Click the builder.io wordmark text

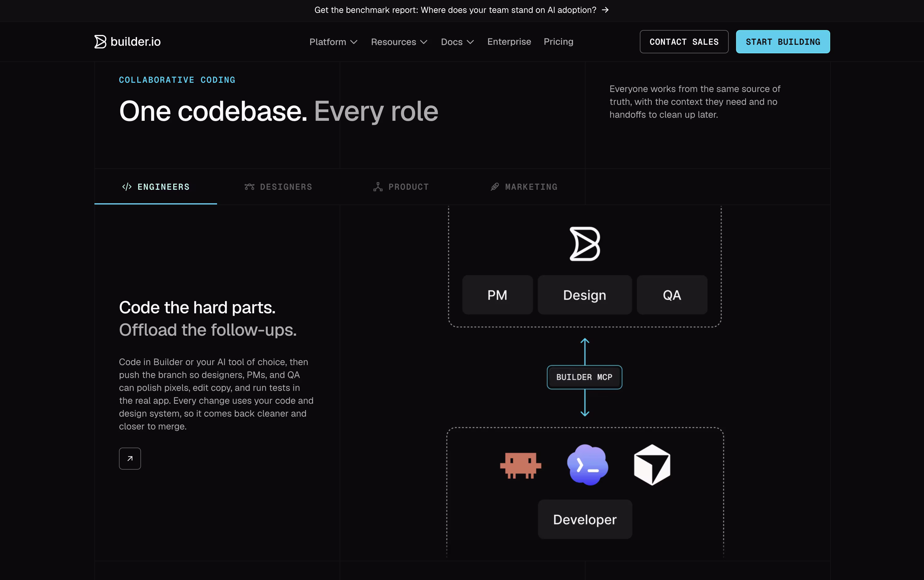(x=136, y=42)
